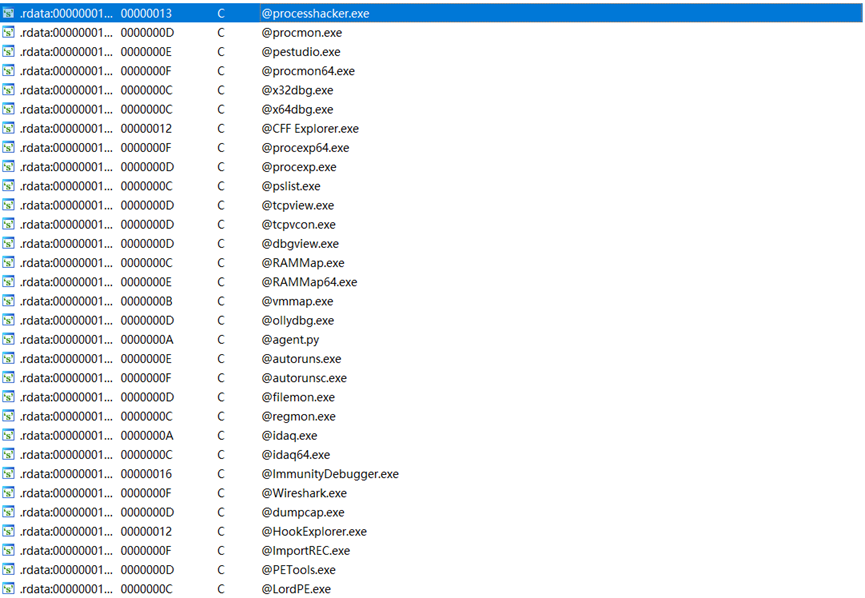Select the @vmmap.exe string

tap(297, 301)
